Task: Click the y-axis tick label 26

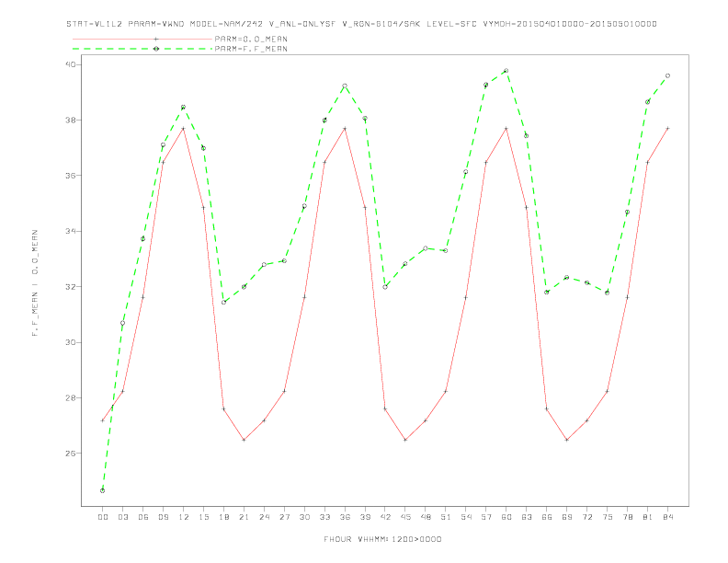Action: coord(71,453)
